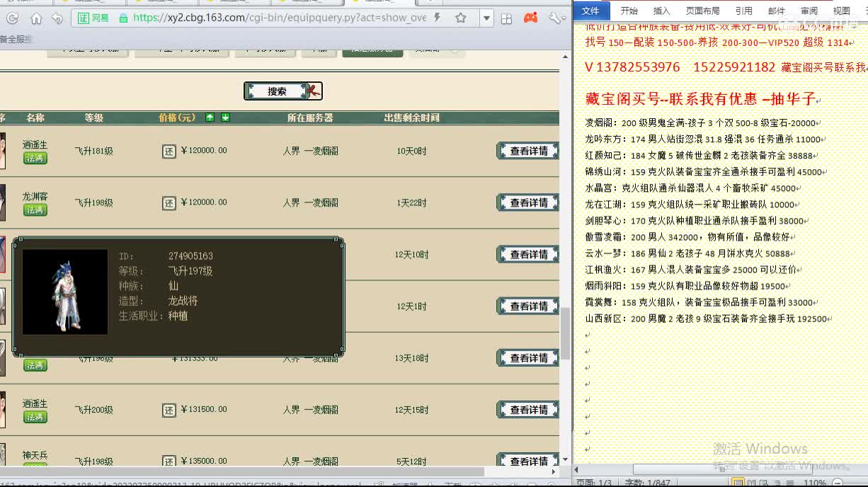Image resolution: width=868 pixels, height=487 pixels.
Task: Click the green padlock HTTPS icon
Action: 123,18
